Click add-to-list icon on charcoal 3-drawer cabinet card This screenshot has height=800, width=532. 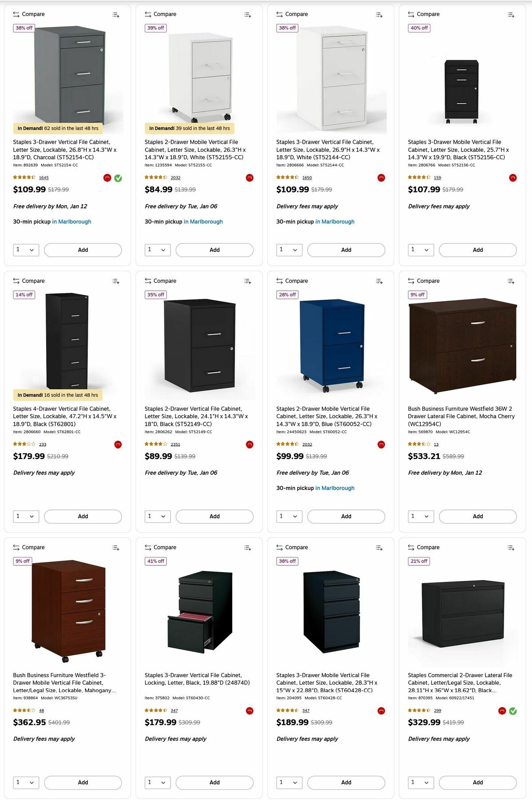(x=115, y=15)
